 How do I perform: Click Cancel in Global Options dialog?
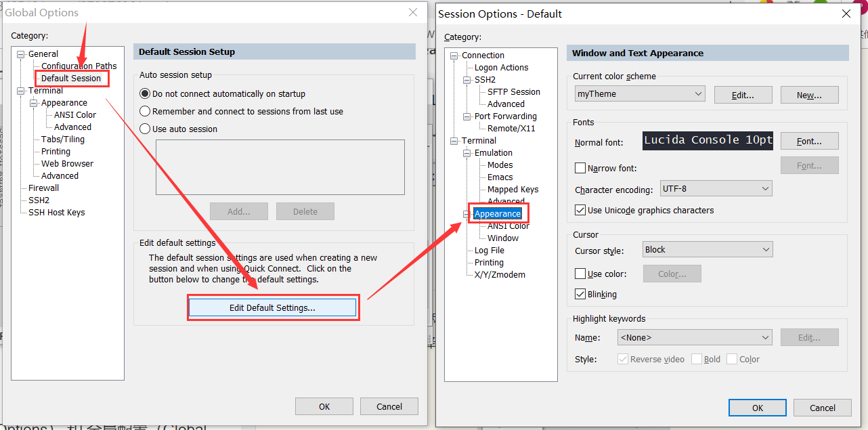point(389,406)
